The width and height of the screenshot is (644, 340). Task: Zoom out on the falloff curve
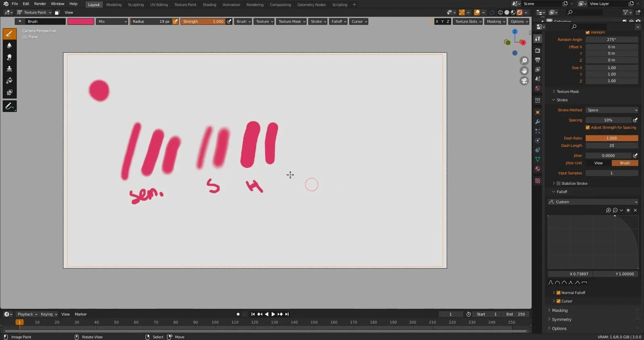[615, 210]
